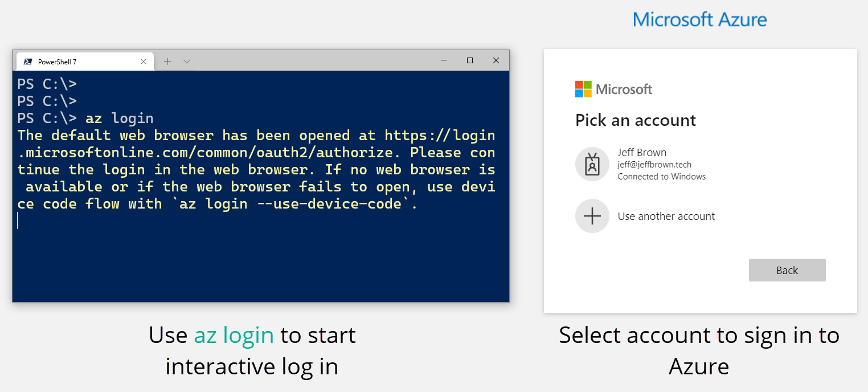Click the Connected to Windows status text
The width and height of the screenshot is (868, 392).
tap(661, 177)
